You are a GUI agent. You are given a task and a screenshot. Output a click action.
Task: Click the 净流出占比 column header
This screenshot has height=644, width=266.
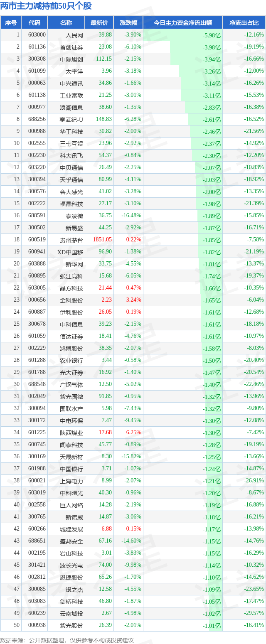pos(244,22)
